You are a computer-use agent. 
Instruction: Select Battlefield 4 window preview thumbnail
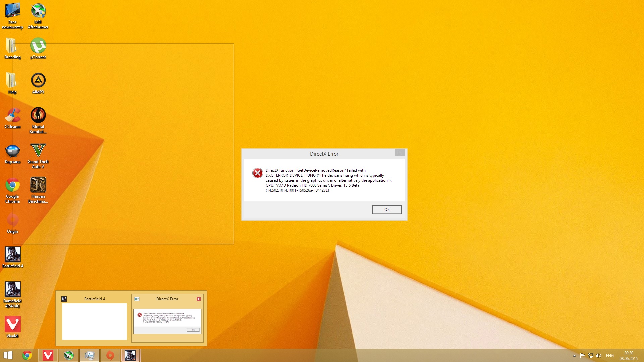coord(95,321)
